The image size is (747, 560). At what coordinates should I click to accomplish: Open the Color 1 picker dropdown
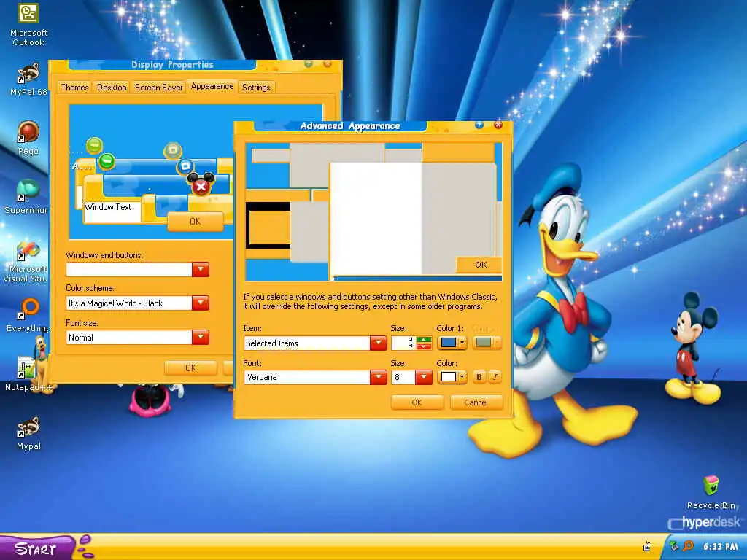(452, 343)
